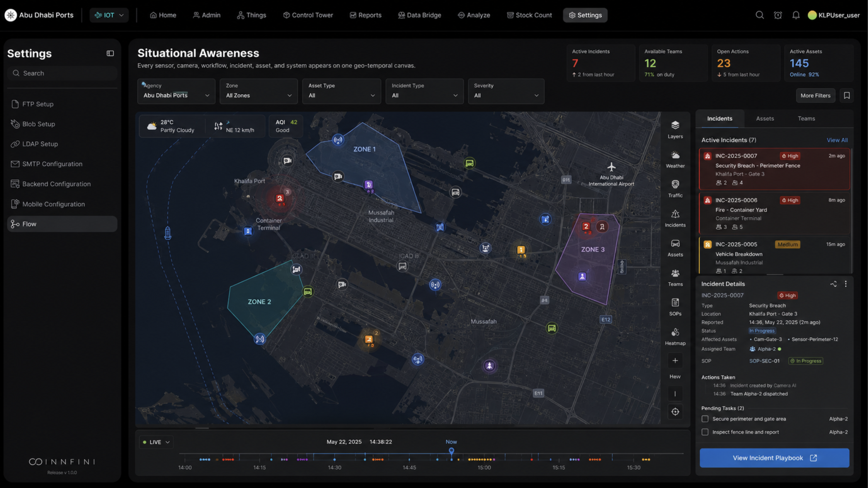Expand the Zone filter dropdown

(259, 91)
